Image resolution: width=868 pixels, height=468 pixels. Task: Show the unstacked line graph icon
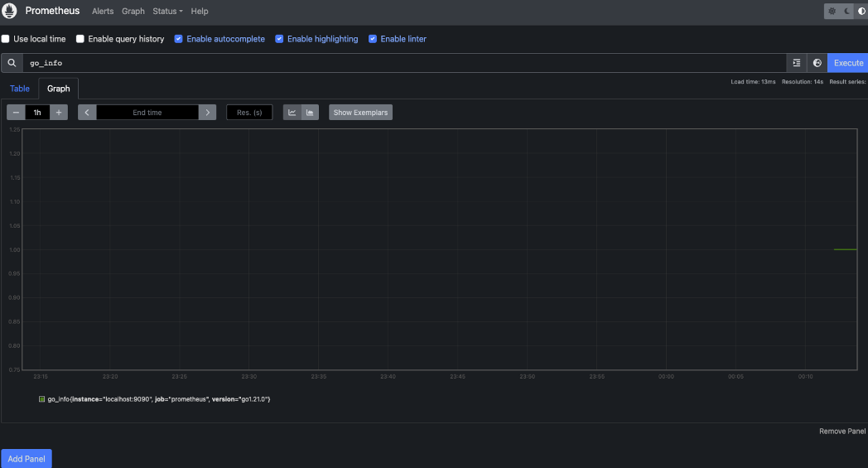292,113
